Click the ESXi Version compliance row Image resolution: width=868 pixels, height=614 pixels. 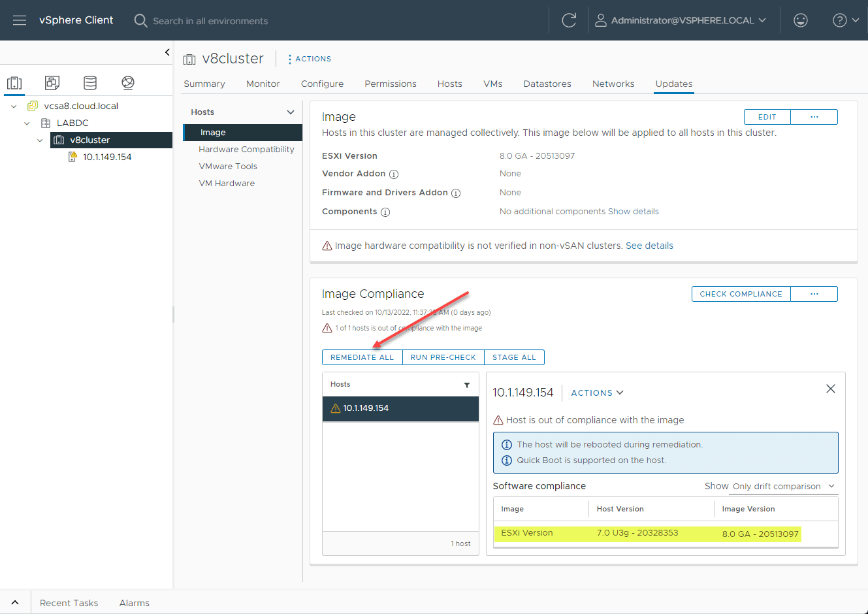(x=666, y=534)
